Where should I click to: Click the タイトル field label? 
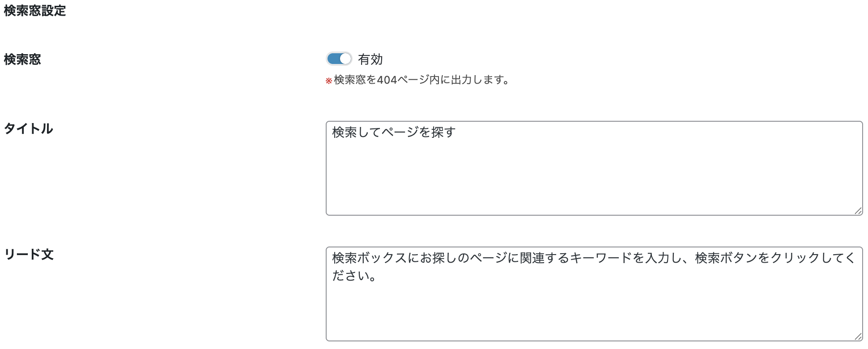point(29,129)
